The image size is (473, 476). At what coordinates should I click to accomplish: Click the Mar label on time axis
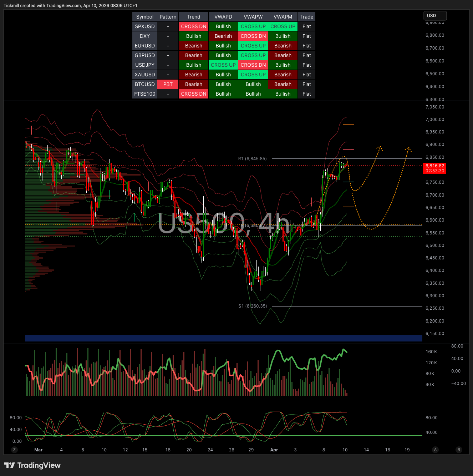[x=38, y=450]
